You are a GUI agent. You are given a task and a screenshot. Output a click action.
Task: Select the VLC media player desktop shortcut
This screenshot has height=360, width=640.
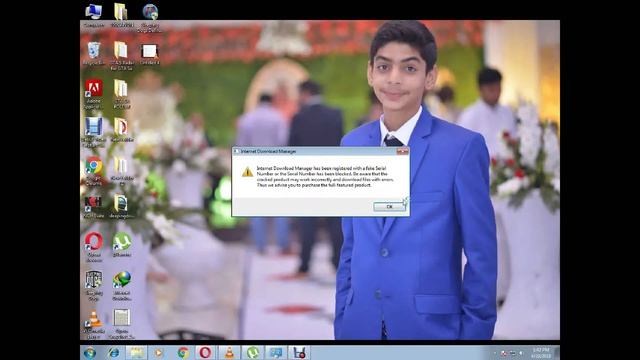pos(93,324)
